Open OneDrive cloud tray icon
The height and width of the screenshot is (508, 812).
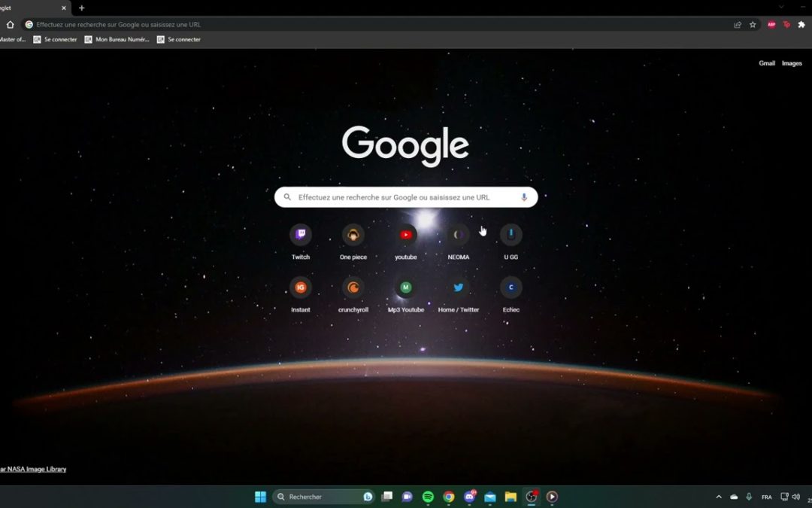pos(734,497)
